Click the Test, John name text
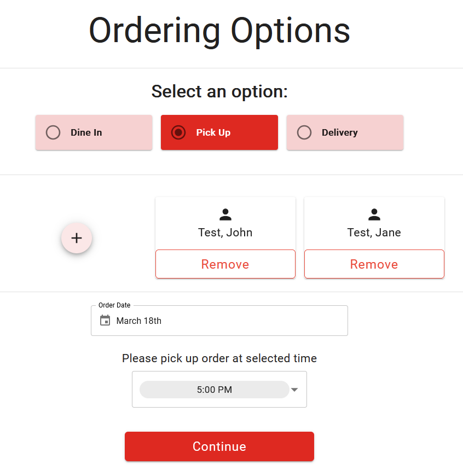Viewport: 463px width, 476px height. pyautogui.click(x=225, y=233)
